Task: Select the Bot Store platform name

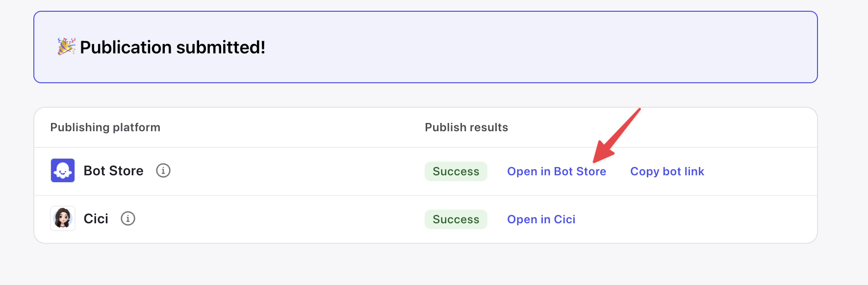Action: [114, 170]
